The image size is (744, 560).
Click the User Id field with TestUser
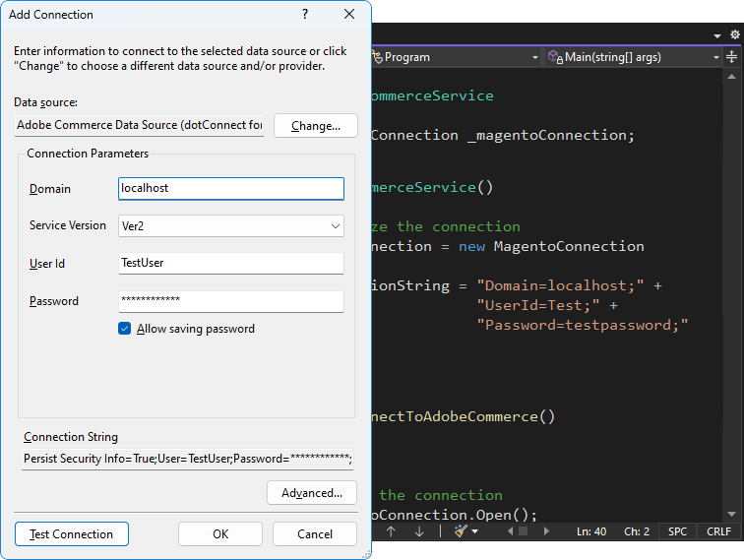pyautogui.click(x=231, y=263)
